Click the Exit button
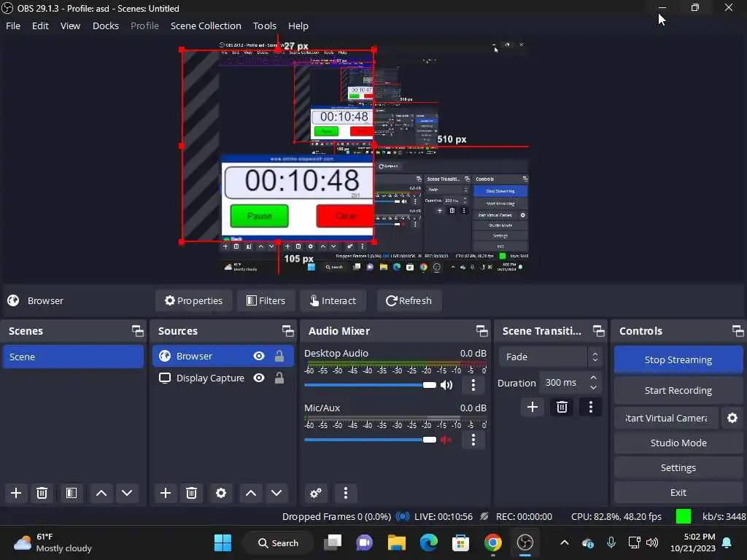The height and width of the screenshot is (560, 747). pos(678,492)
